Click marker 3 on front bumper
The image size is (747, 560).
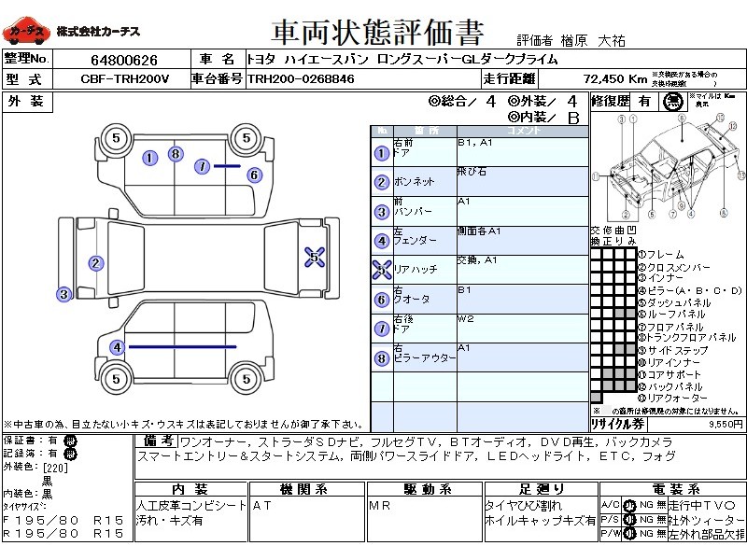click(x=64, y=294)
